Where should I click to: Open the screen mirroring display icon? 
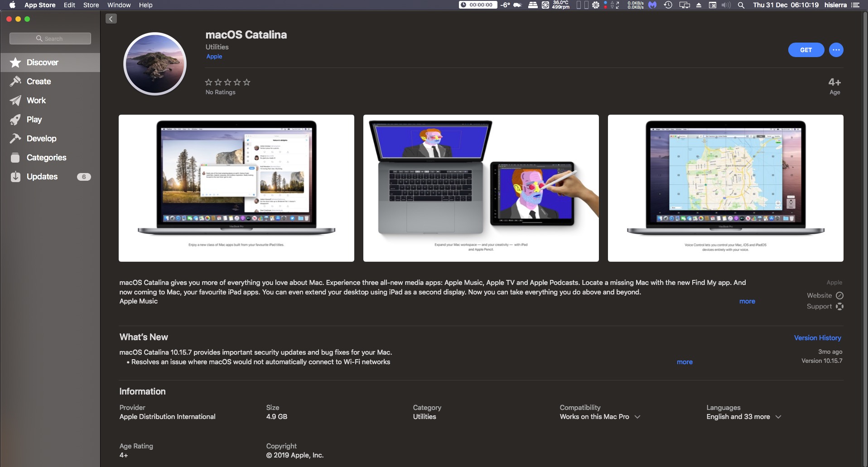pyautogui.click(x=685, y=5)
